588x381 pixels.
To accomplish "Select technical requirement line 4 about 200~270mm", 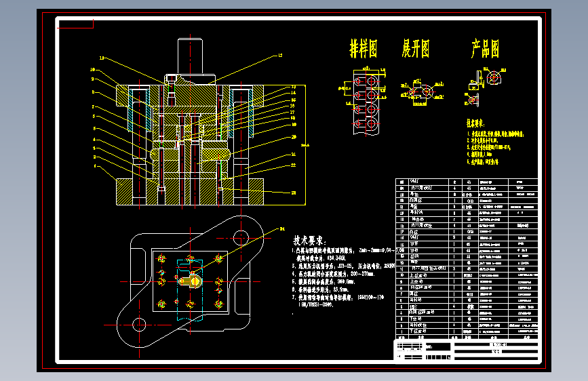I will click(334, 274).
